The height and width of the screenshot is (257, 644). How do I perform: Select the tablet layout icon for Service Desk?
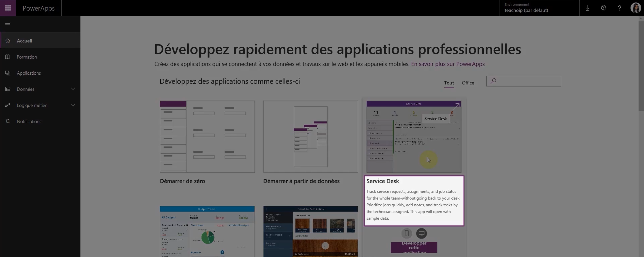pos(421,233)
